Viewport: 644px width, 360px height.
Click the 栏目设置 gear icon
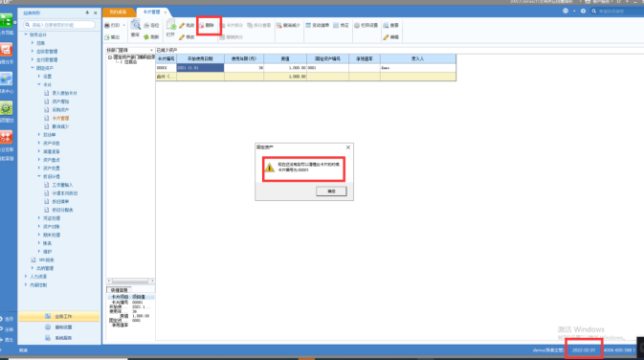357,26
